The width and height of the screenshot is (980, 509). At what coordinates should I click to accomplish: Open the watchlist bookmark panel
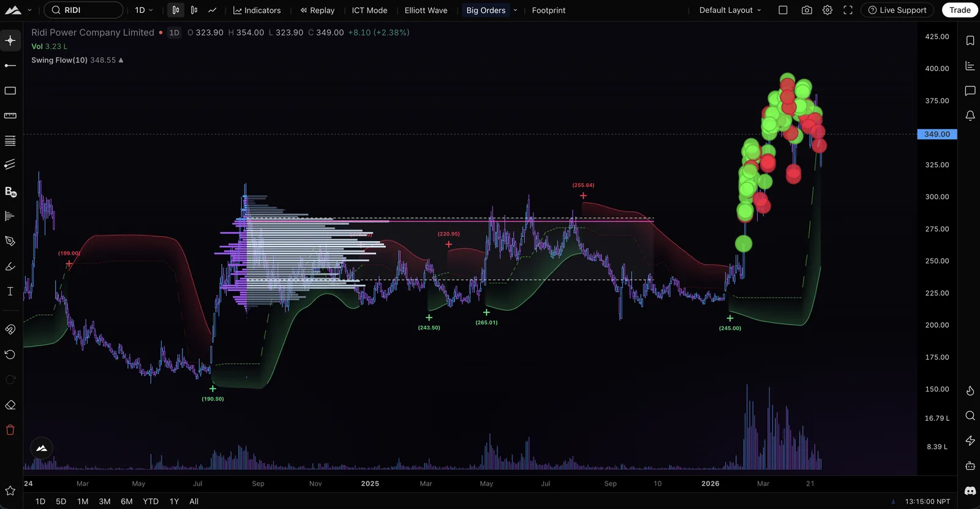click(970, 40)
